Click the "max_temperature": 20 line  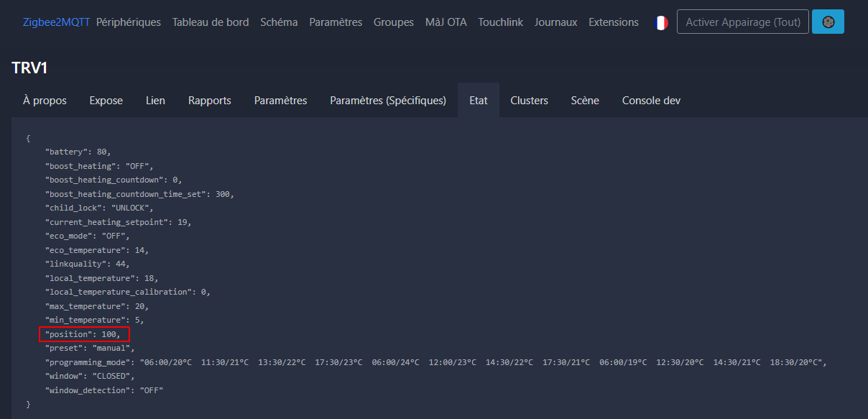point(97,306)
